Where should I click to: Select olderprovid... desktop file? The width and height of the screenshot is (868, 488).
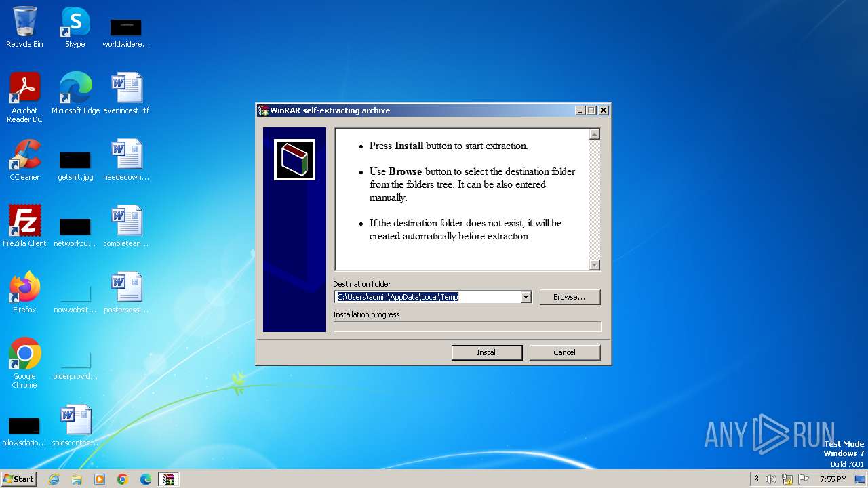[x=75, y=365]
